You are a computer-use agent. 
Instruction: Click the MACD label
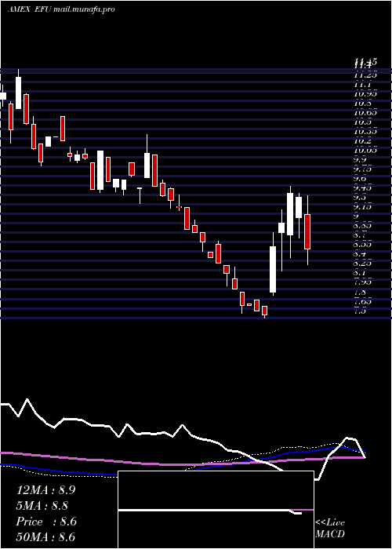[330, 534]
